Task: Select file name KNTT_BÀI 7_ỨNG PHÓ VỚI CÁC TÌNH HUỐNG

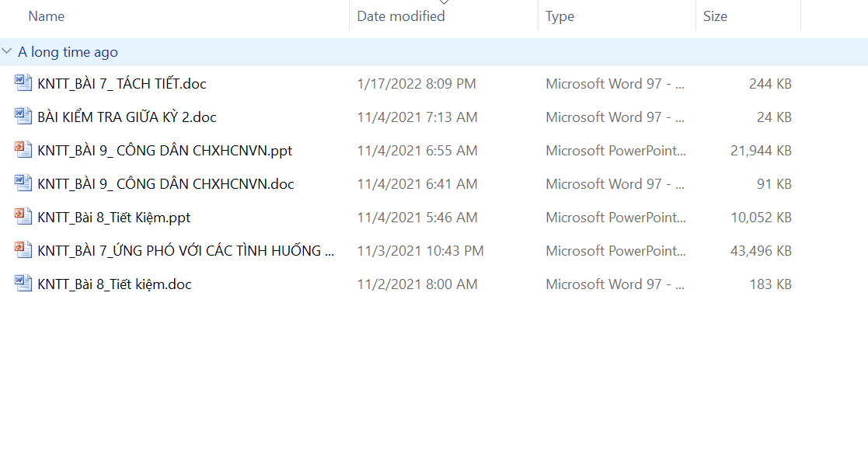Action: pyautogui.click(x=186, y=251)
